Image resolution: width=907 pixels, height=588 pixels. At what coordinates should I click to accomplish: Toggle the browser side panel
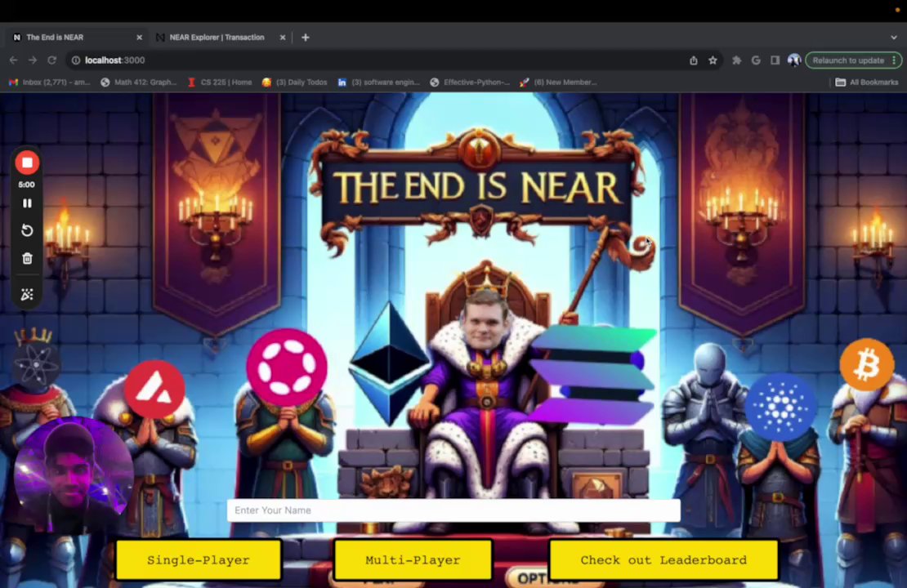click(775, 60)
